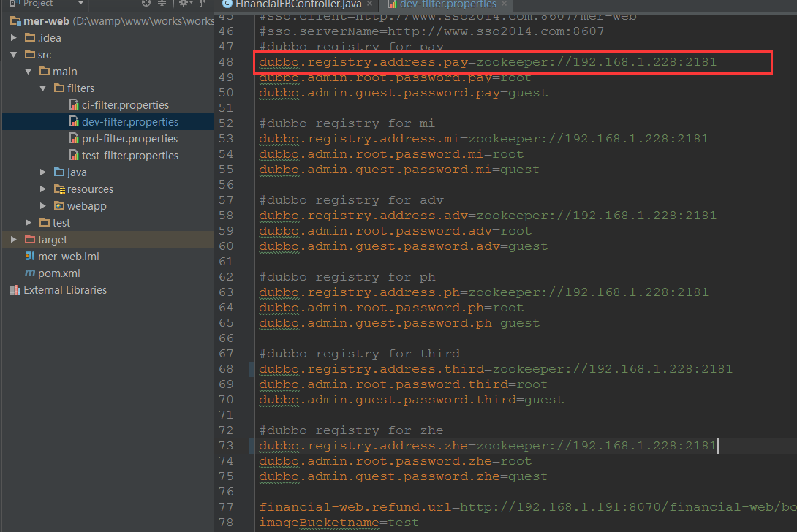The width and height of the screenshot is (797, 532).
Task: Select the java folder label
Action: [77, 172]
